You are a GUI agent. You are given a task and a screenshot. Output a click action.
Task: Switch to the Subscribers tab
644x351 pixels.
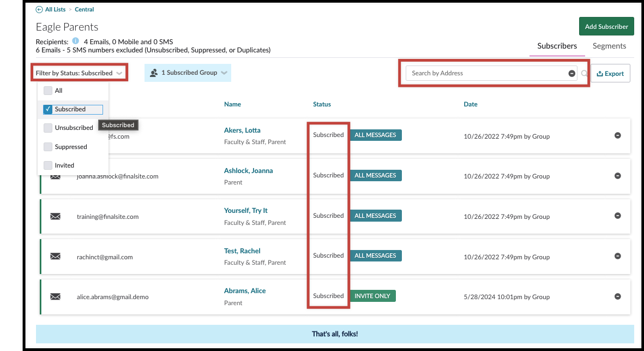(x=557, y=46)
